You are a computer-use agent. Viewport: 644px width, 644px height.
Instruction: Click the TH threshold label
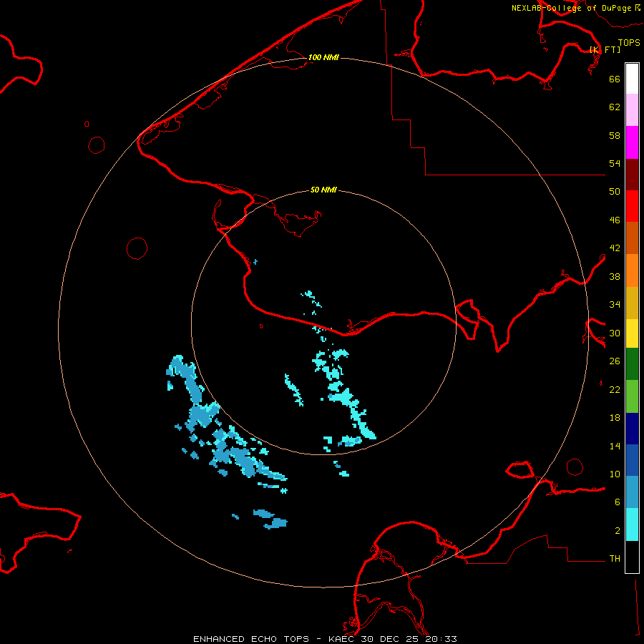[x=615, y=559]
